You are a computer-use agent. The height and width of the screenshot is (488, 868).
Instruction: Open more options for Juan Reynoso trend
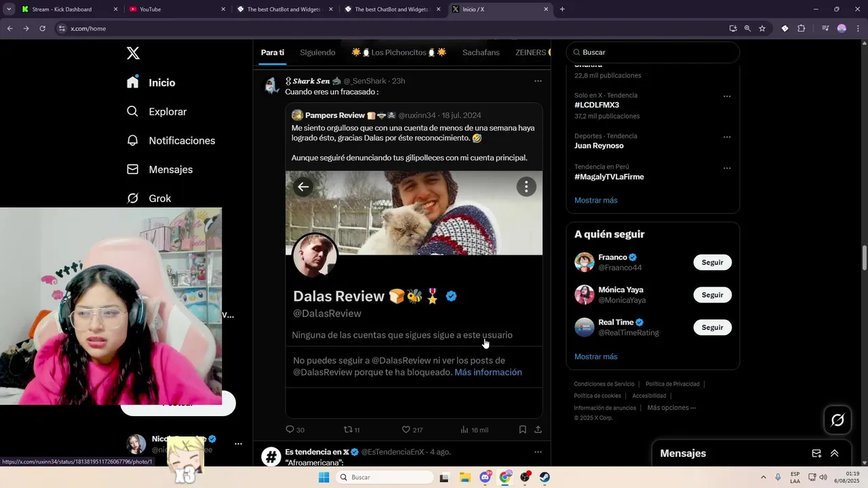[727, 137]
